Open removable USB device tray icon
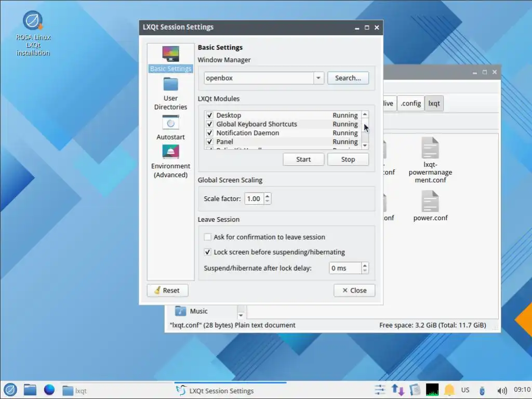 tap(482, 391)
